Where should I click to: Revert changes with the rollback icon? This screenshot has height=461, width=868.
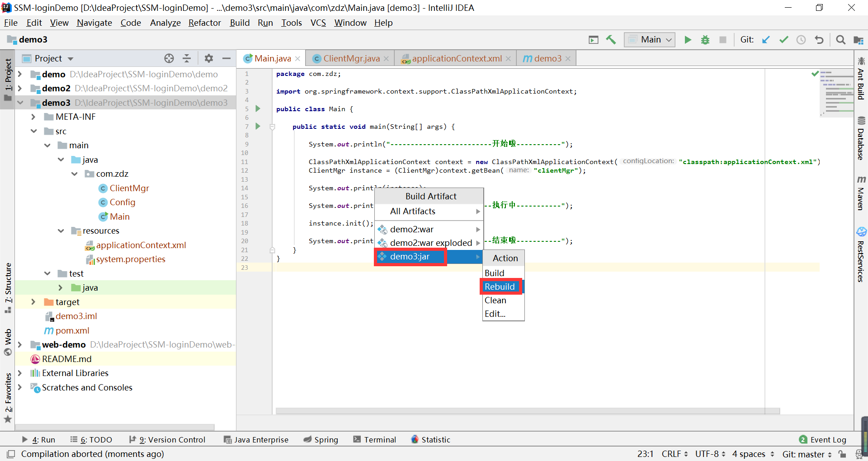coord(819,40)
